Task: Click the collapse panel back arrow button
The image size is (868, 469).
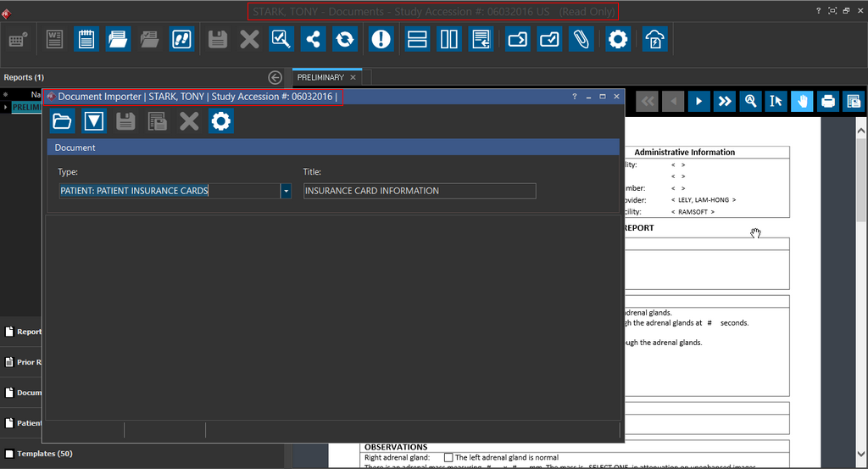Action: click(x=275, y=78)
